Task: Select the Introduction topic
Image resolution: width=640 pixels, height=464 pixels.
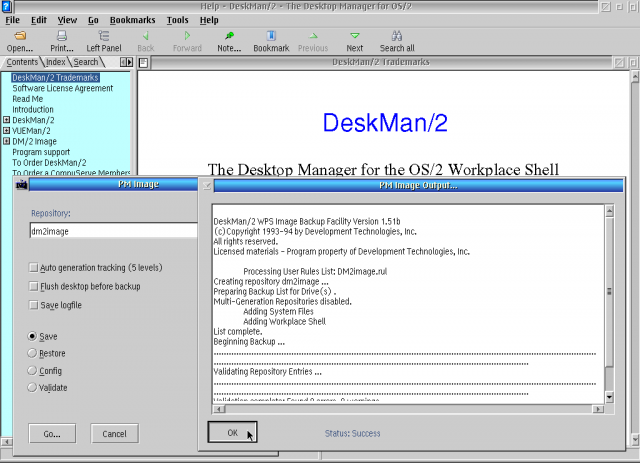Action: pos(33,109)
